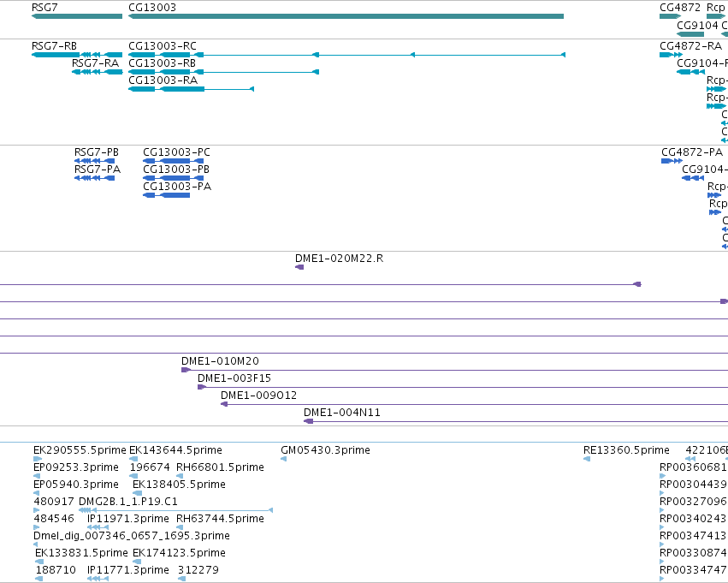The image size is (728, 583).
Task: Click the RP00327096 feature
Action: [662, 510]
